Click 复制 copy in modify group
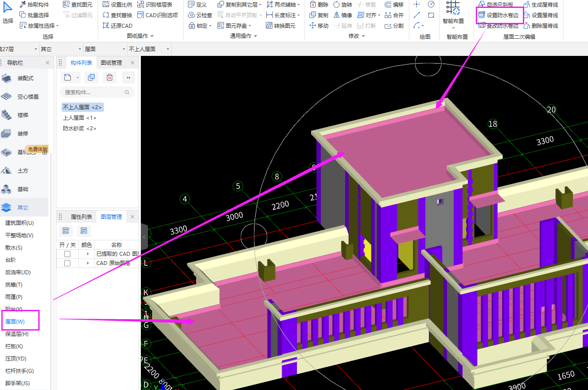Image resolution: width=588 pixels, height=390 pixels. point(319,15)
